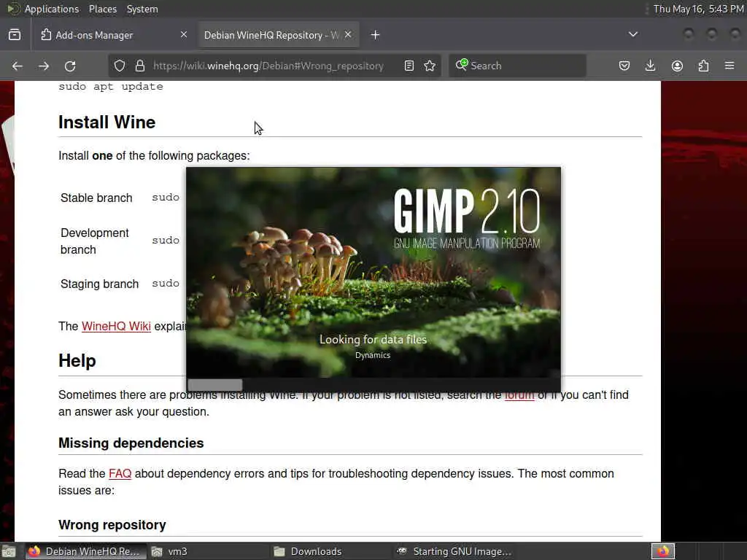Click the "Stable branch" table cell
This screenshot has width=747, height=560.
(x=96, y=198)
